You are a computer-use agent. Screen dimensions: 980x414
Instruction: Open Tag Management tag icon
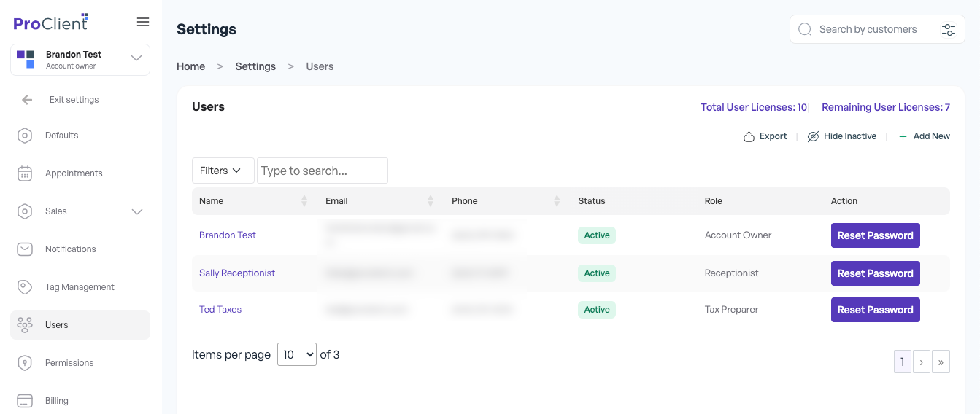pyautogui.click(x=25, y=287)
